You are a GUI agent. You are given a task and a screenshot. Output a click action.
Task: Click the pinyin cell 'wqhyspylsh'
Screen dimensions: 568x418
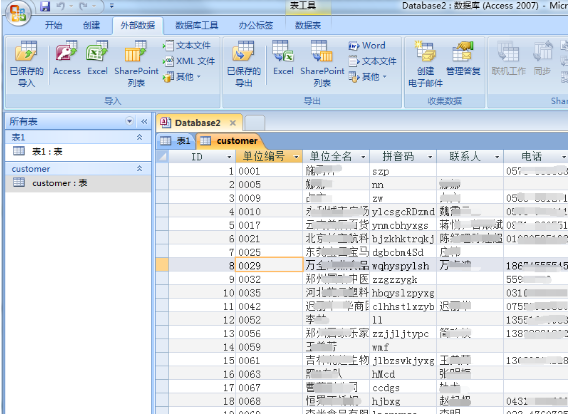tap(403, 266)
